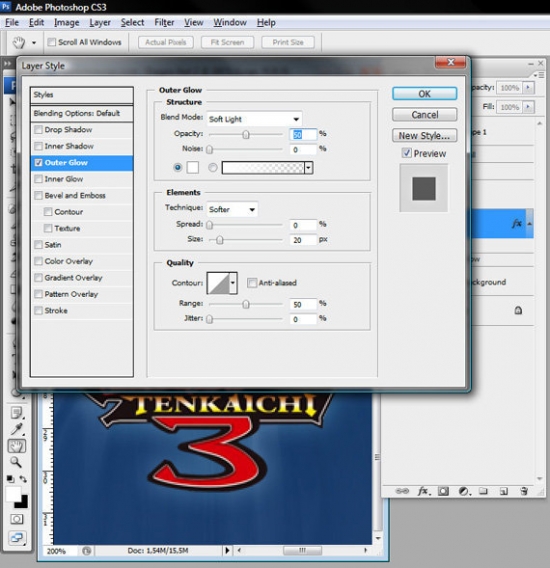Image resolution: width=550 pixels, height=568 pixels.
Task: Click the Size px input field
Action: pos(303,240)
